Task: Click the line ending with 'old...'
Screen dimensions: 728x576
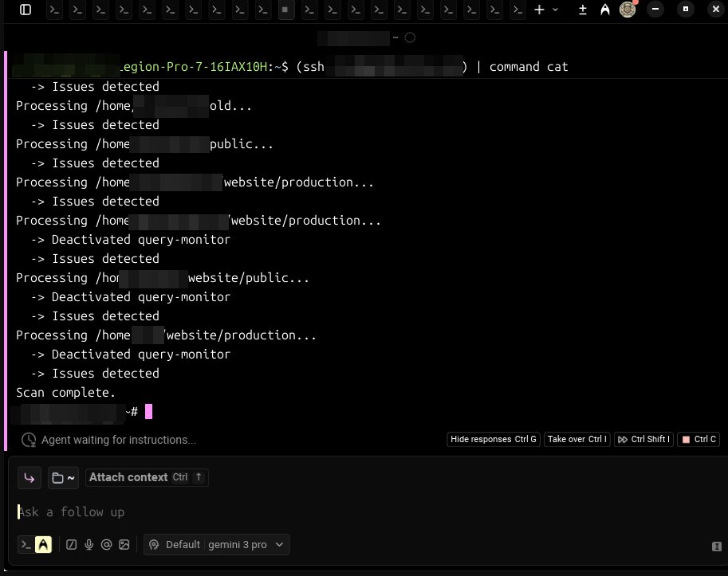Action: click(134, 106)
